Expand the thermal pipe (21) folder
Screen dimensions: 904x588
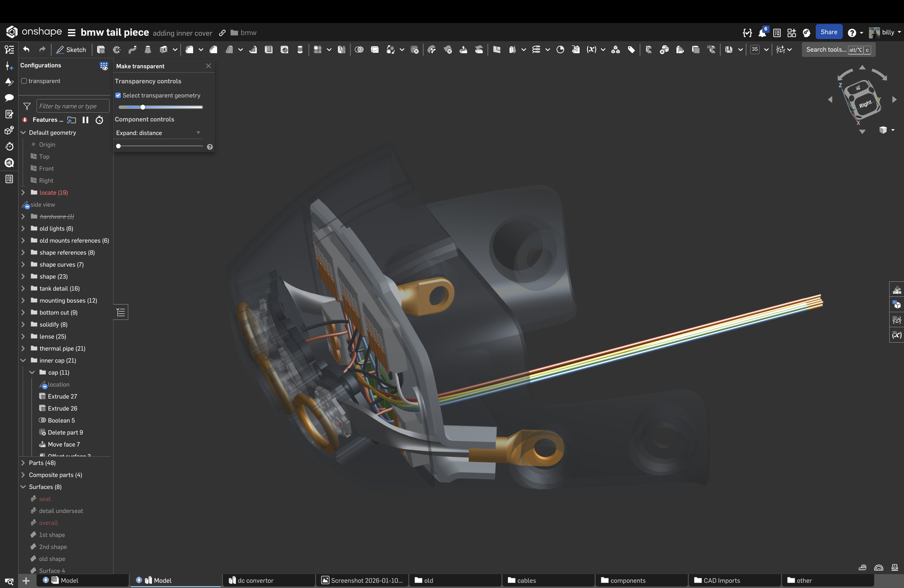click(x=23, y=348)
